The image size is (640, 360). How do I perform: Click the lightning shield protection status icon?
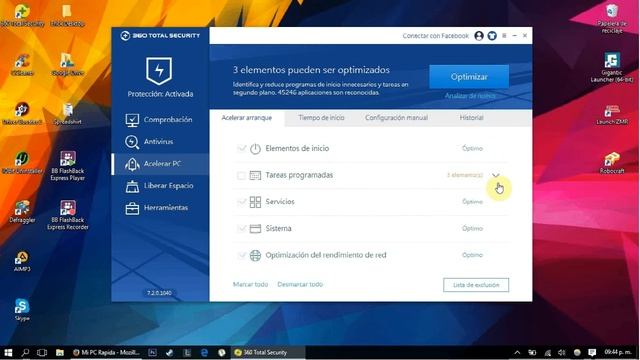[x=159, y=71]
